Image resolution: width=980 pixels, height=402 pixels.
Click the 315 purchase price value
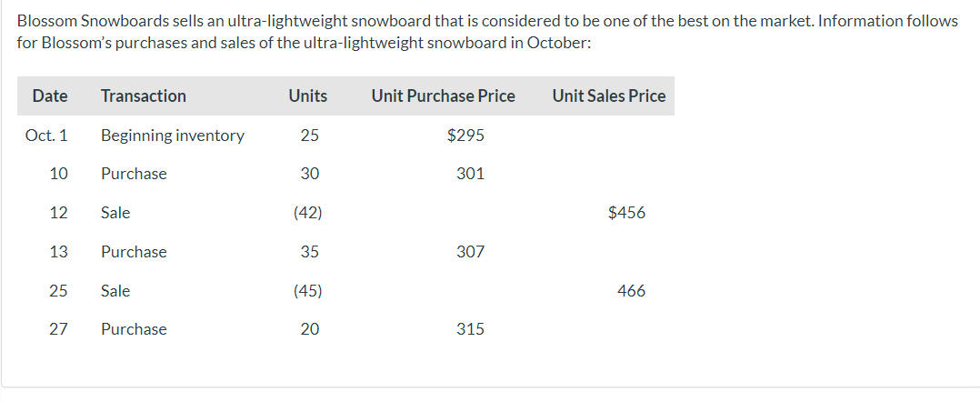tap(470, 329)
